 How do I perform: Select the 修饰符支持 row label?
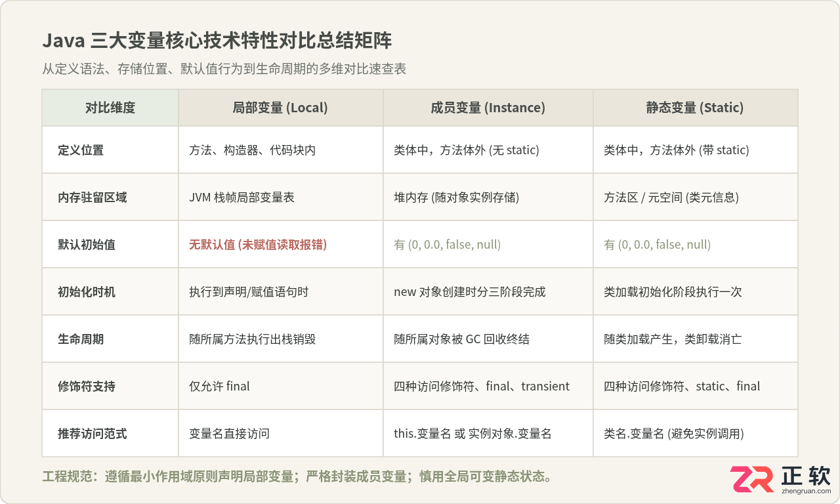tap(87, 387)
